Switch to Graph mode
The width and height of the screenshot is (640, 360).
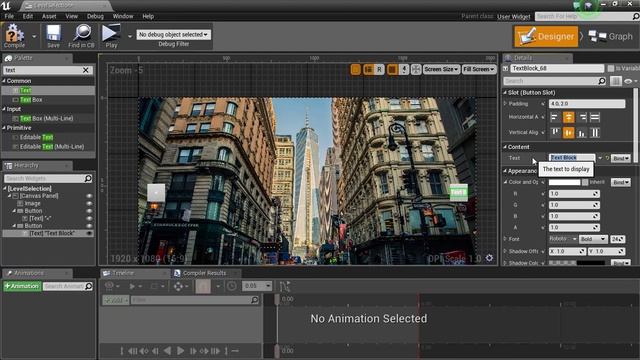(611, 37)
